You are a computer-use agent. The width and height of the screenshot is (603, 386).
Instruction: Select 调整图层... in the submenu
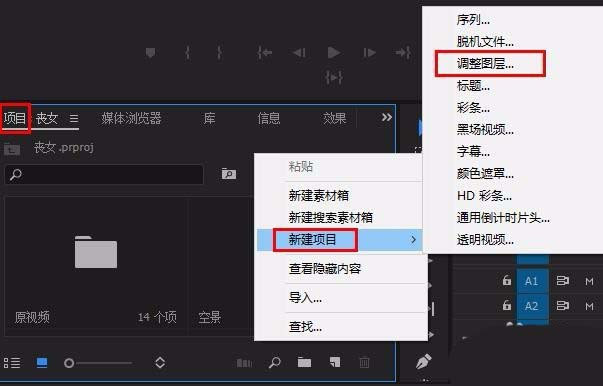coord(485,63)
